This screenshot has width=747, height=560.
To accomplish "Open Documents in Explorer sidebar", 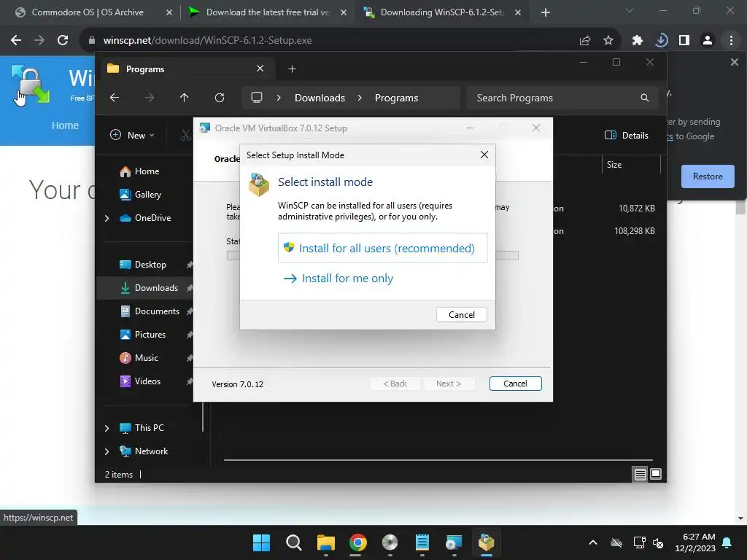I will [150, 311].
